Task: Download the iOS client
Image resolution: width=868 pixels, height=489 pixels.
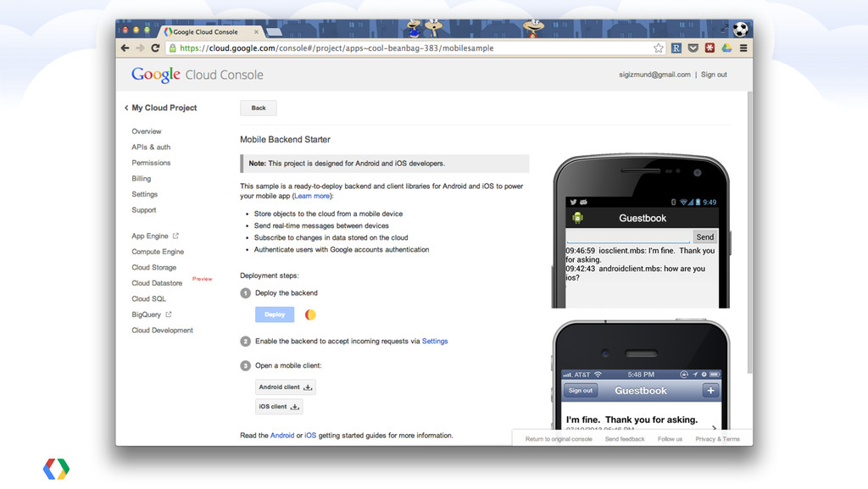Action: pyautogui.click(x=278, y=407)
